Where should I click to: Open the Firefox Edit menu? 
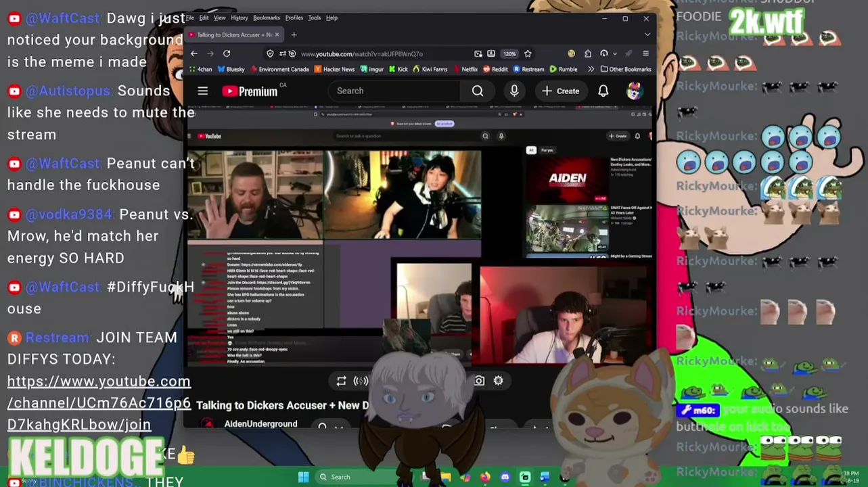[204, 18]
